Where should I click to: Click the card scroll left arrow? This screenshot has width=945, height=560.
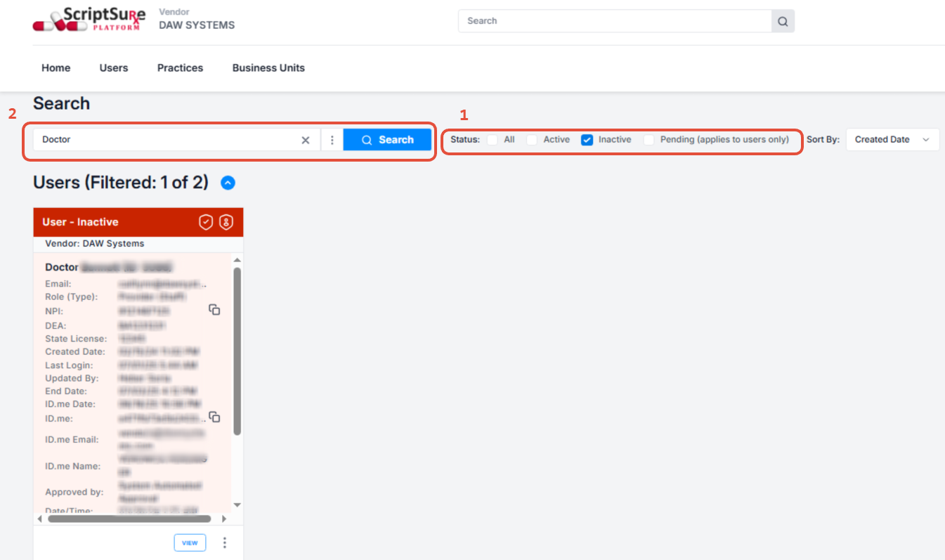tap(40, 519)
